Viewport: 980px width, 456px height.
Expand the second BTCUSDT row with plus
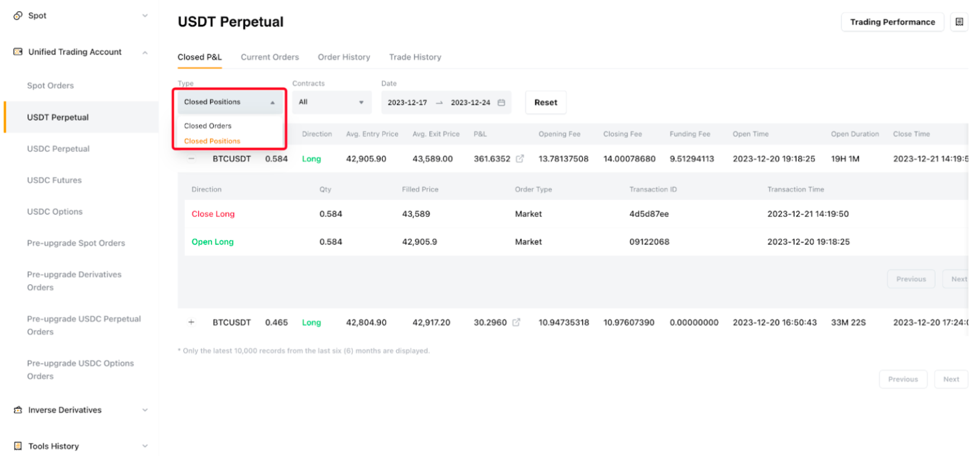[x=191, y=322]
